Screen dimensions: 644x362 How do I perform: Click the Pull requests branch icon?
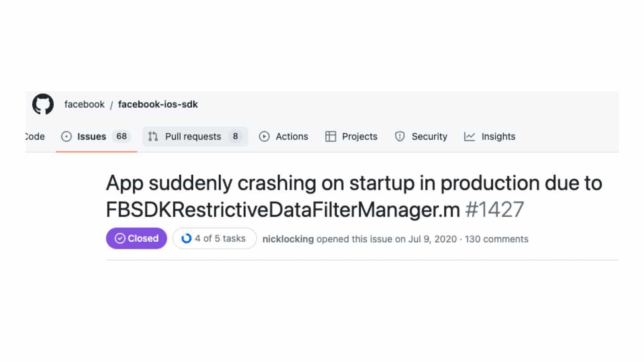(153, 137)
